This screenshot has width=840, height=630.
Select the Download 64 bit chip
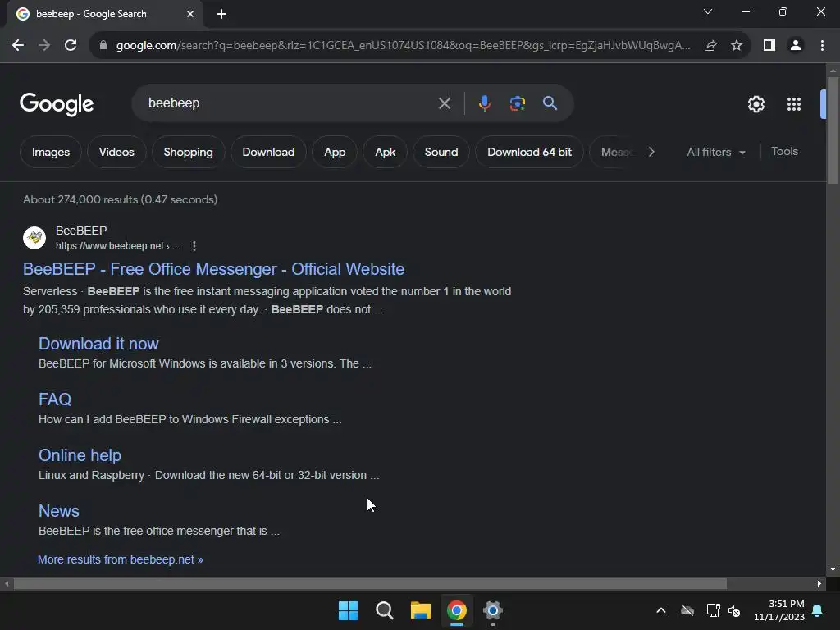point(529,152)
